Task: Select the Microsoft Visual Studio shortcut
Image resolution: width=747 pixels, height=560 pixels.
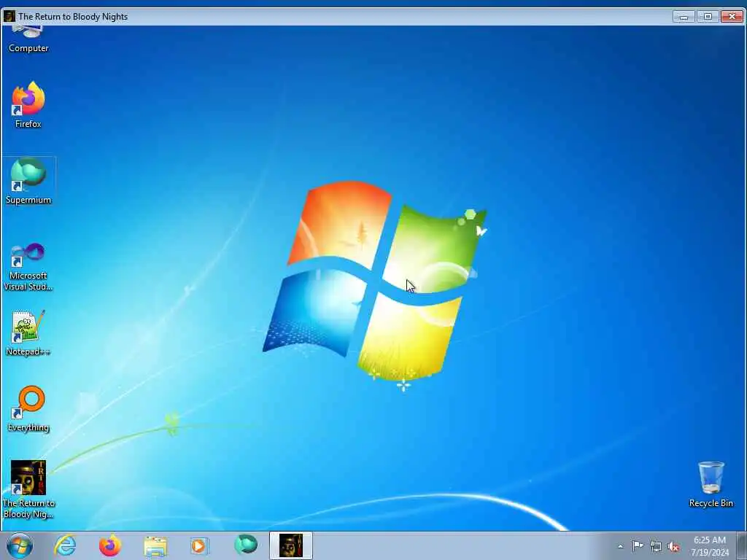Action: click(x=28, y=267)
